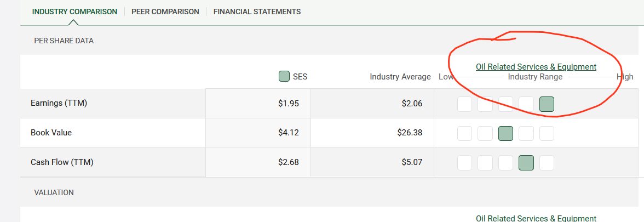Viewport: 644px width, 222px height.
Task: Click the highlighted Book Value range box
Action: [x=505, y=133]
